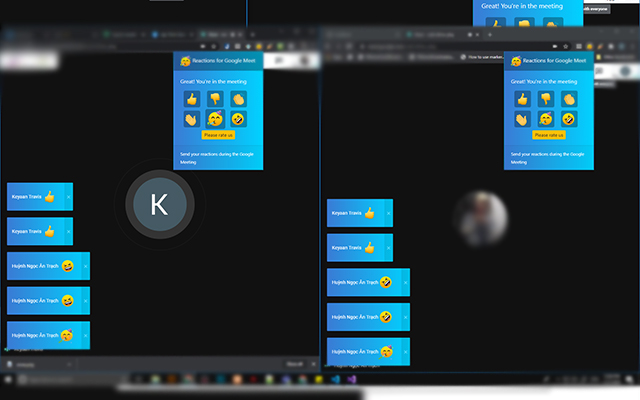The height and width of the screenshot is (400, 640).
Task: Send waving hand reaction in left popup
Action: click(x=191, y=119)
